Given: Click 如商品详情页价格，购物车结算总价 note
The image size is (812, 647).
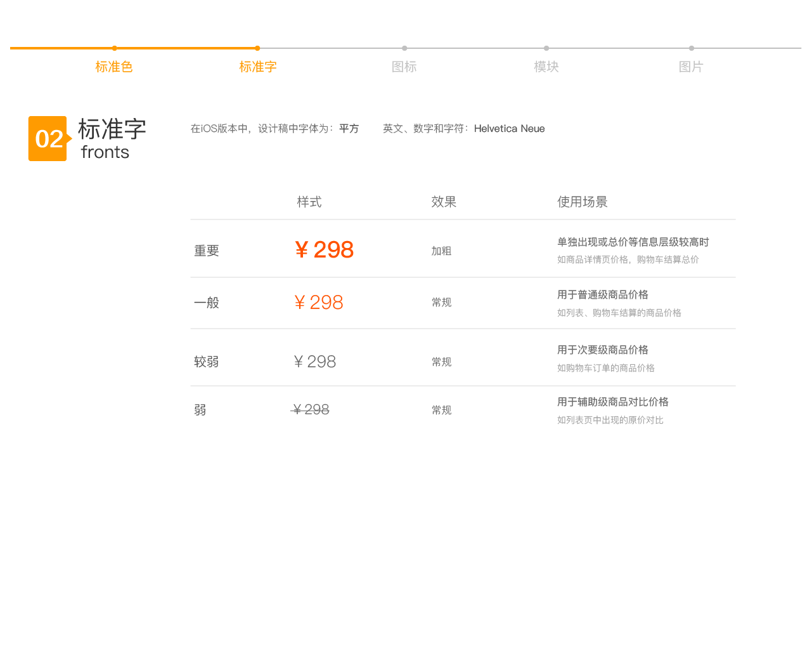Looking at the screenshot, I should coord(628,259).
